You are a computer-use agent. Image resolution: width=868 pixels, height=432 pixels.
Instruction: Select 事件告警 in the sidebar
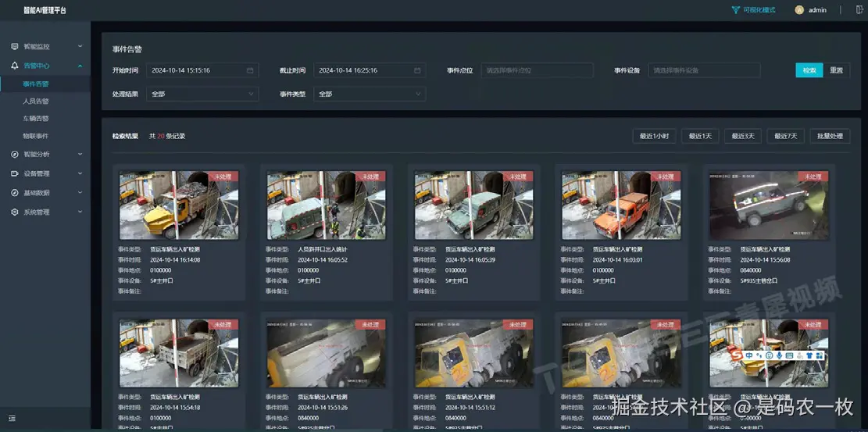(36, 84)
